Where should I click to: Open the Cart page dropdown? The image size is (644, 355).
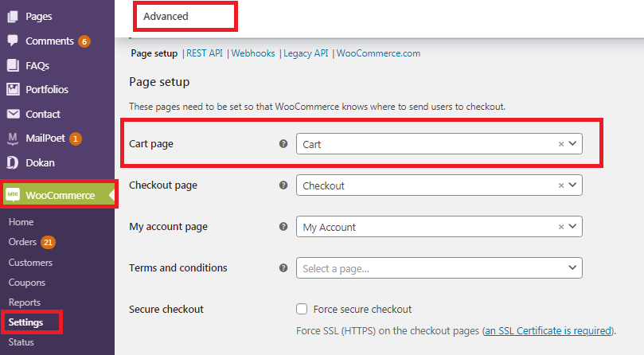439,144
